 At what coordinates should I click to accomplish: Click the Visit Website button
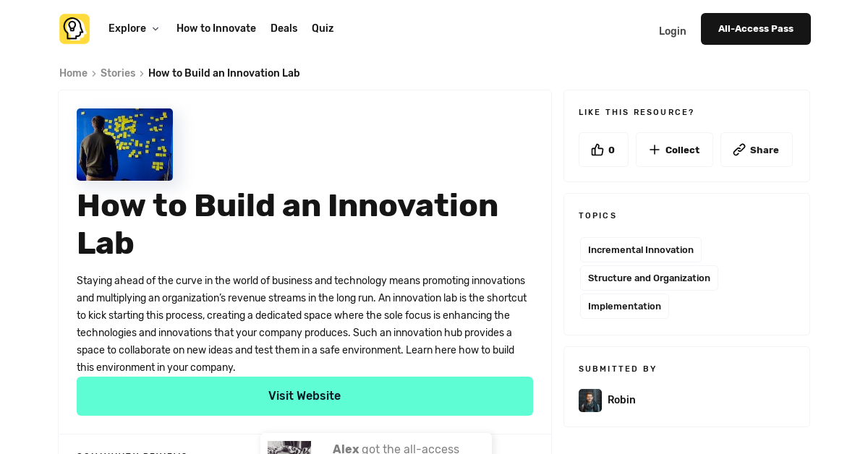305,395
